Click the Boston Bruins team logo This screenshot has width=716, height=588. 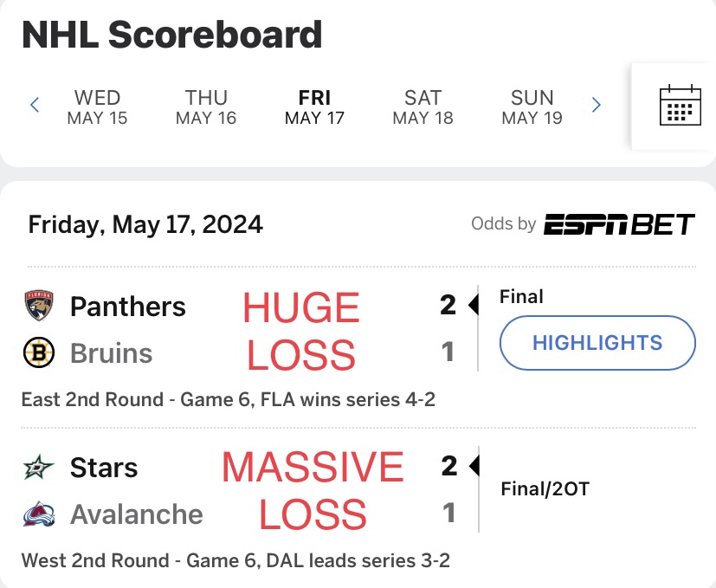pos(39,352)
